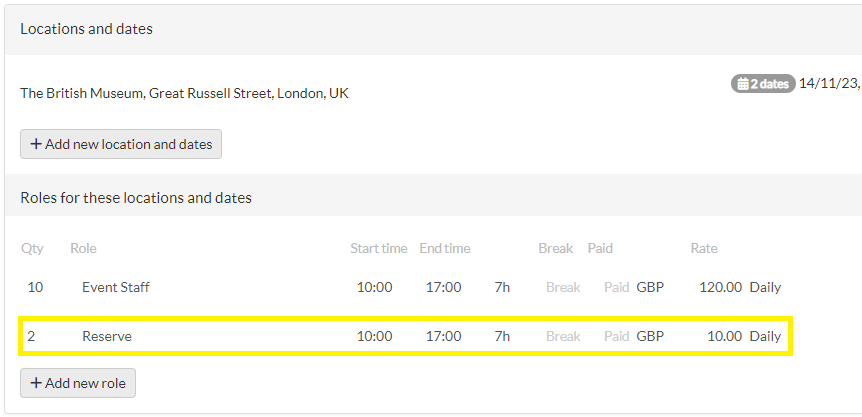Toggle Paid option for Event Staff

pyautogui.click(x=616, y=287)
